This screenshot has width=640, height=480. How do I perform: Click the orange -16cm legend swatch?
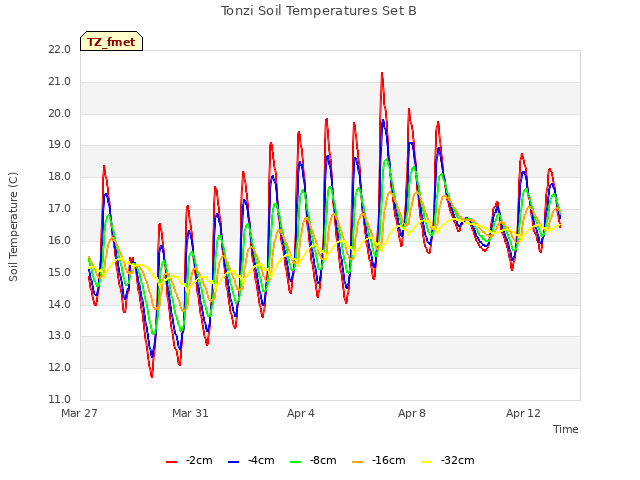[x=358, y=462]
